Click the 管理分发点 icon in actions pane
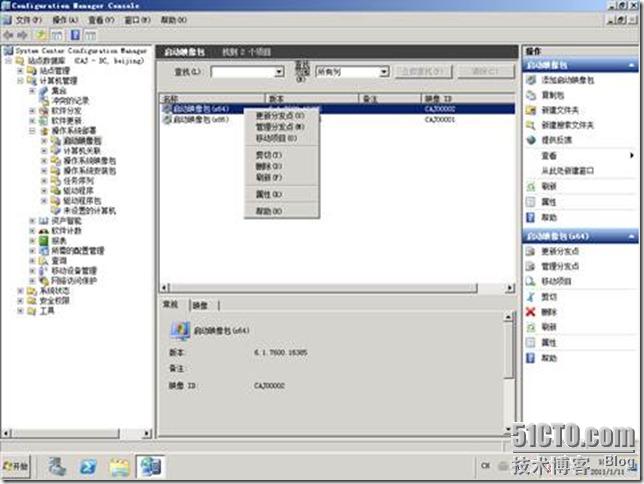This screenshot has height=484, width=644. click(531, 266)
